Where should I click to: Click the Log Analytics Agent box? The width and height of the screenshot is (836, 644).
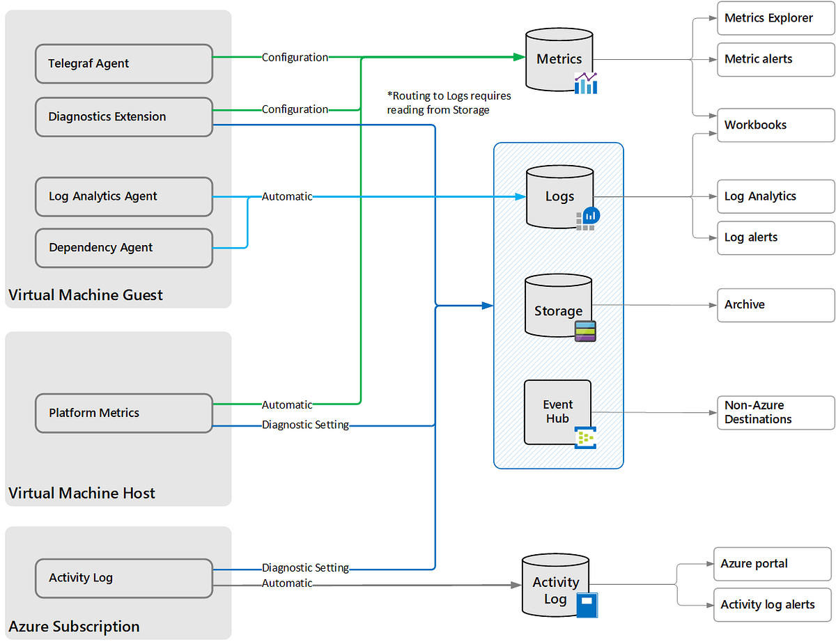(x=123, y=196)
